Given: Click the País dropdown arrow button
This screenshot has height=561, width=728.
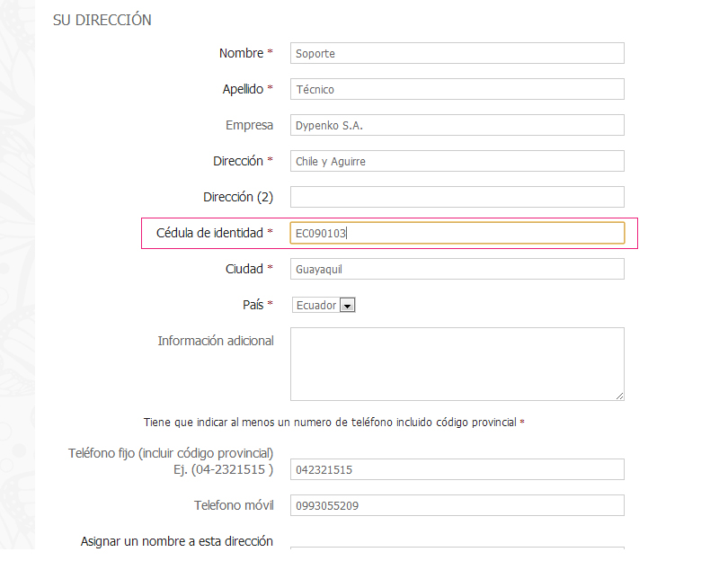Looking at the screenshot, I should [348, 306].
